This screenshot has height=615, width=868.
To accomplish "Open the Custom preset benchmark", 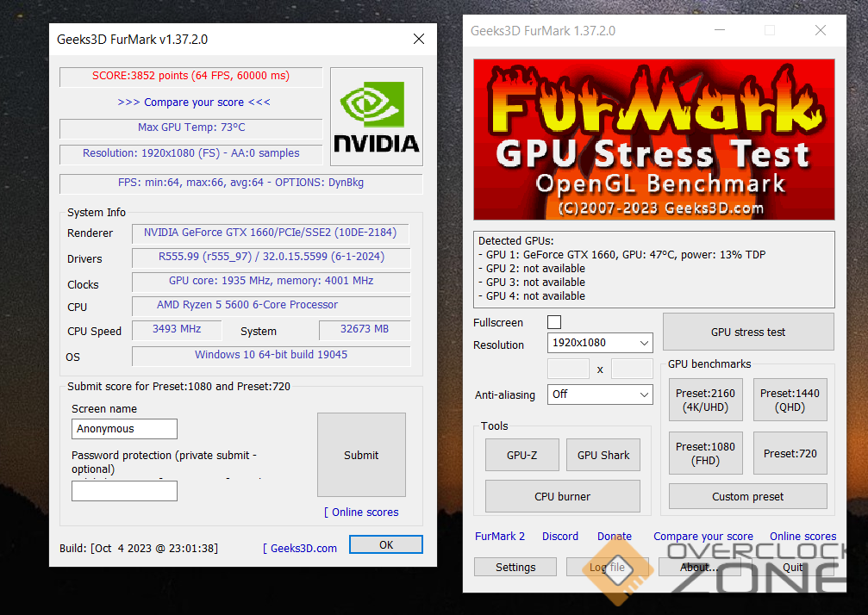I will click(748, 497).
